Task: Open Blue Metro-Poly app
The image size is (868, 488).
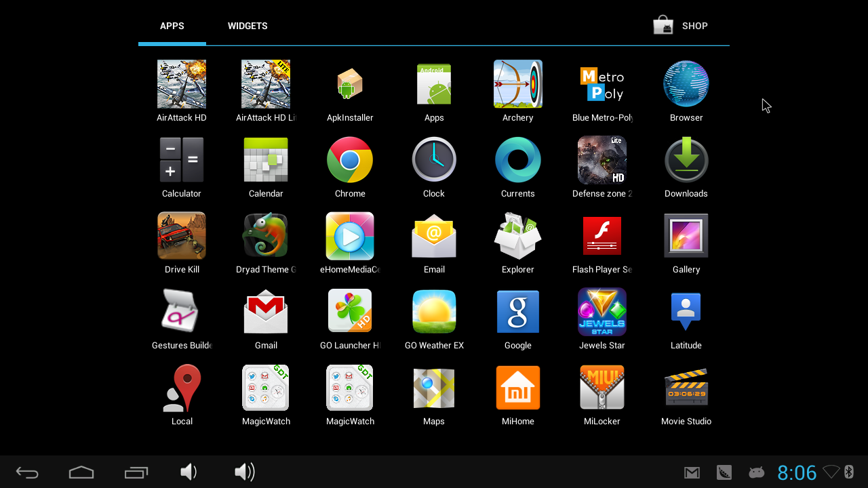Action: (x=602, y=84)
